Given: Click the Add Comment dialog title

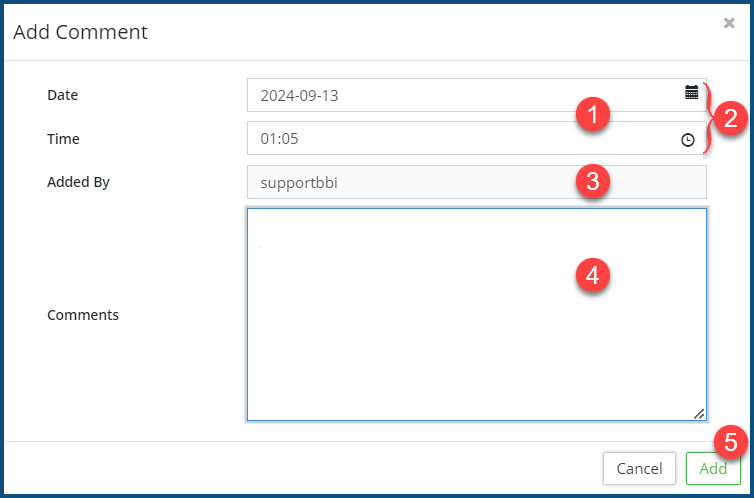Looking at the screenshot, I should click(80, 32).
